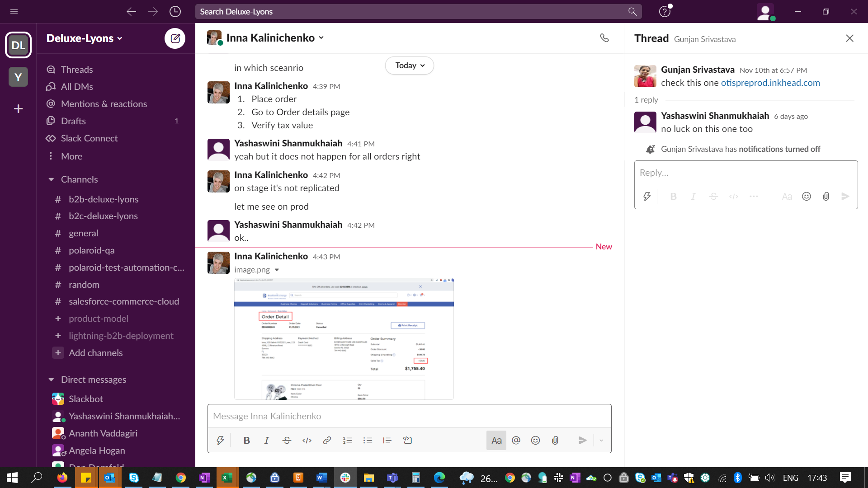Start a call with Inna Kalinichenko
868x488 pixels.
point(604,38)
